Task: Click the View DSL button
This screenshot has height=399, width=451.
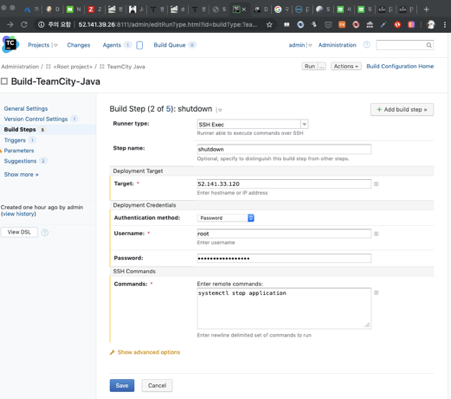Action: coord(19,232)
